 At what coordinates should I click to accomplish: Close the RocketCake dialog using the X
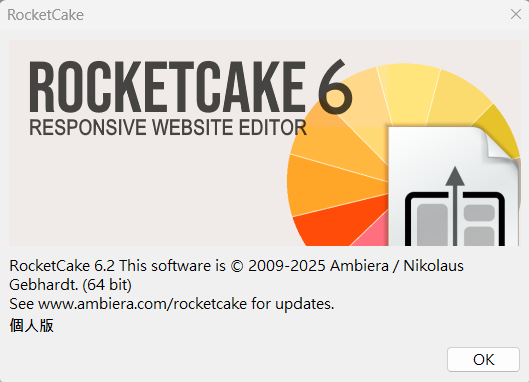516,14
